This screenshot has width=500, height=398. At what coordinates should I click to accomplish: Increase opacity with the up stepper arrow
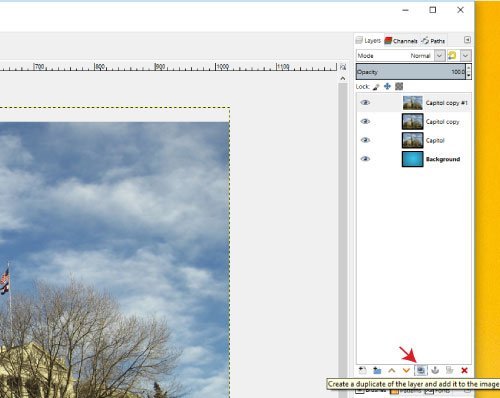[x=469, y=68]
